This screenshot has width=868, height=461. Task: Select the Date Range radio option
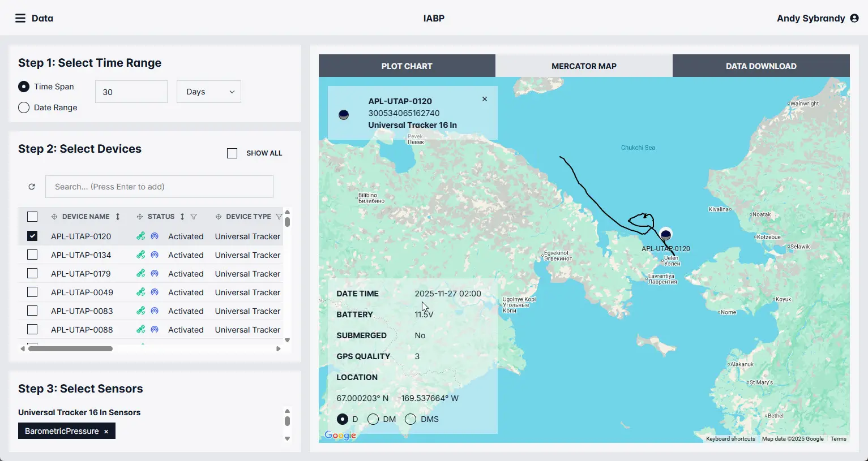click(24, 107)
